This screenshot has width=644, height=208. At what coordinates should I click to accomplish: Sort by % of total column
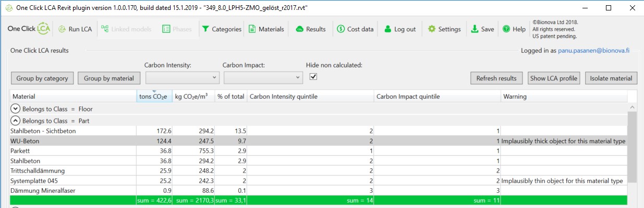coord(230,97)
